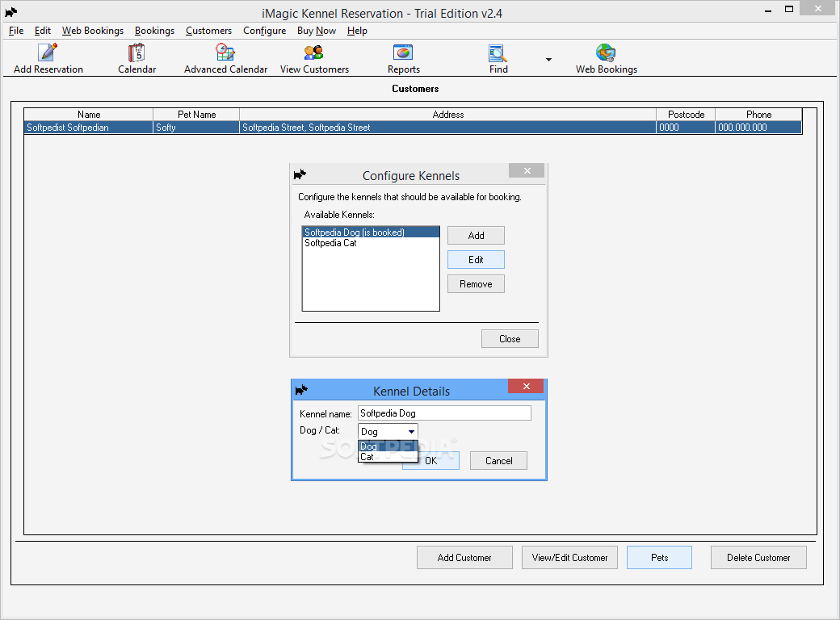Image resolution: width=840 pixels, height=620 pixels.
Task: Click the dog icon in Kennel Details title
Action: click(x=301, y=390)
